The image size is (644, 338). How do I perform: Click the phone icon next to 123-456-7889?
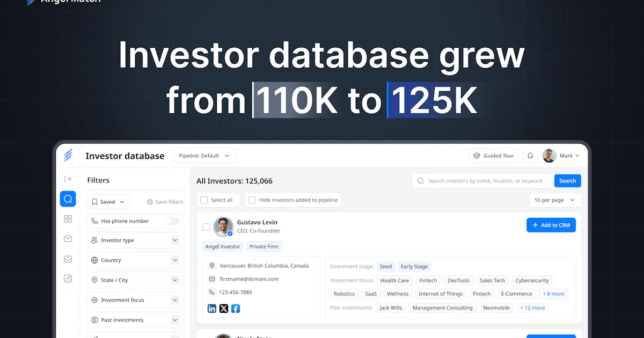pos(212,292)
